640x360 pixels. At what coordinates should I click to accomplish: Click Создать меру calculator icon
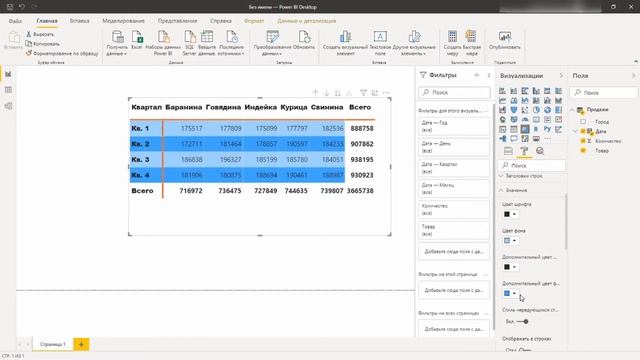[x=452, y=42]
